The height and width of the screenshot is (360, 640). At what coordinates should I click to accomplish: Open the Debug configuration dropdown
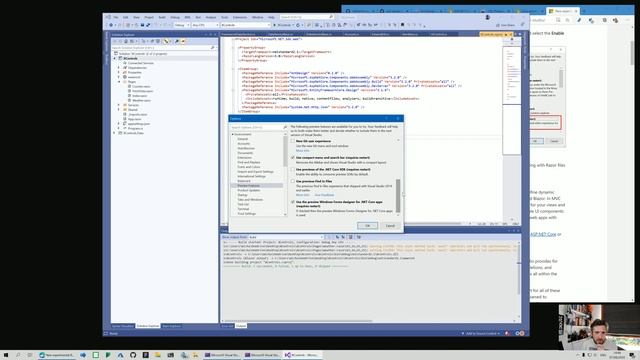181,25
